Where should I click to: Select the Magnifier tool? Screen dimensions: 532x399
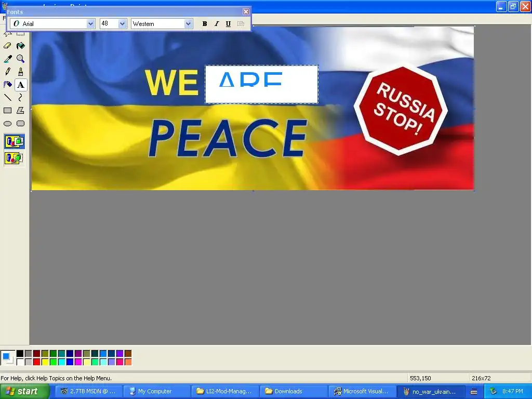coord(21,59)
